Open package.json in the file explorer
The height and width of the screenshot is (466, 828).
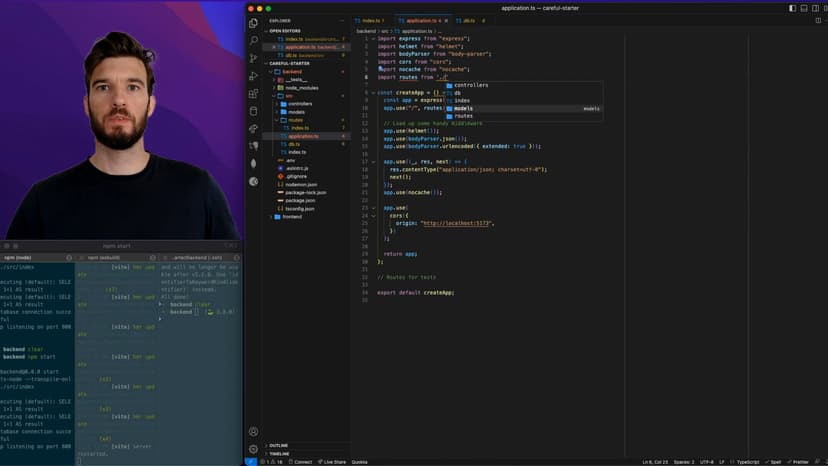(x=300, y=200)
